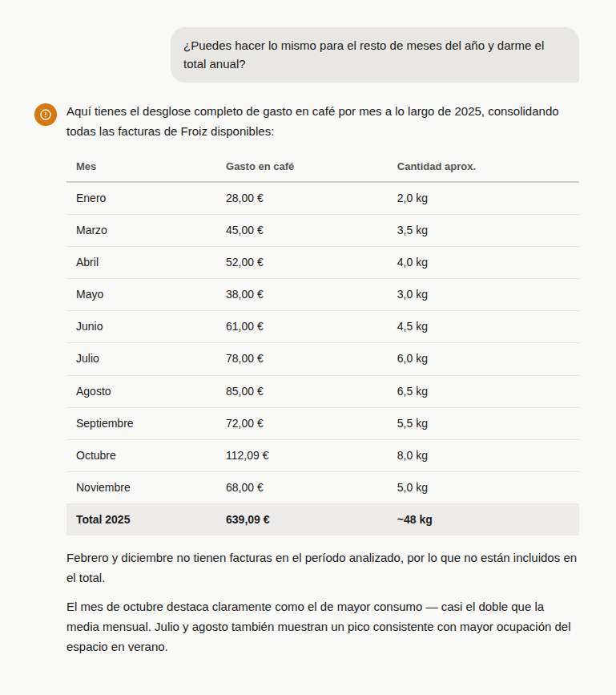Screen dimensions: 616x695
Task: Click the 61,00 € value for Junio
Action: (x=244, y=326)
